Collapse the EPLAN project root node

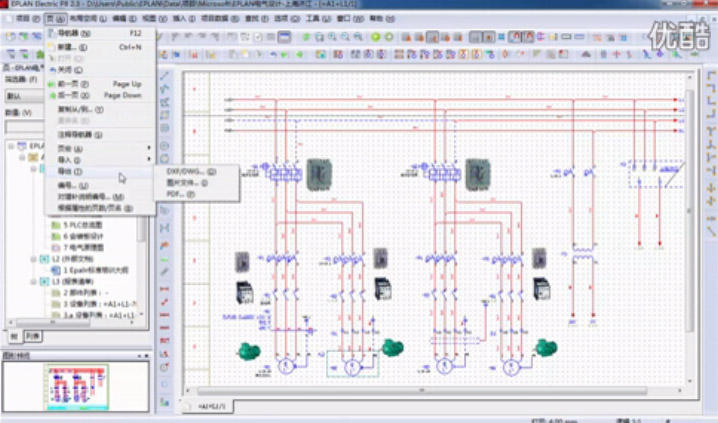pos(11,146)
